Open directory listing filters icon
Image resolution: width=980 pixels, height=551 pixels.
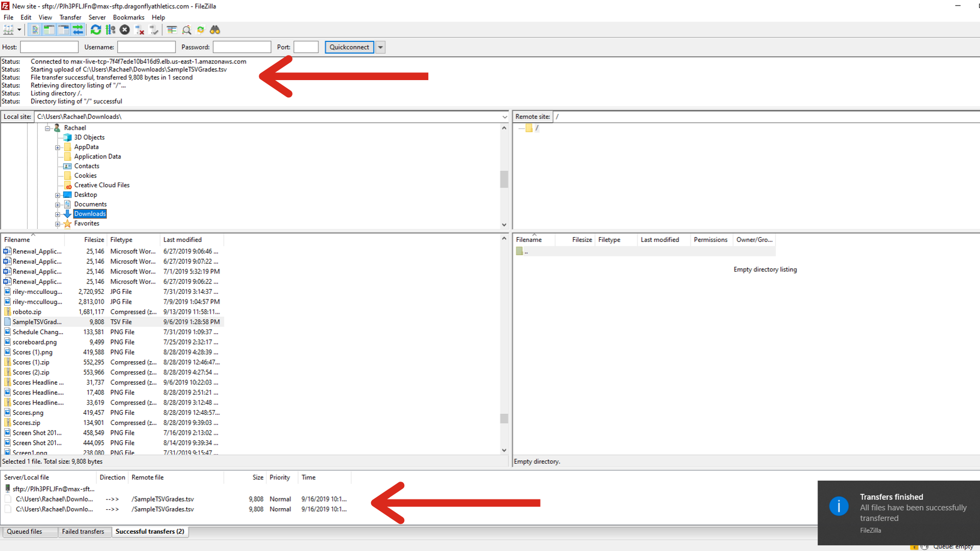coord(171,30)
